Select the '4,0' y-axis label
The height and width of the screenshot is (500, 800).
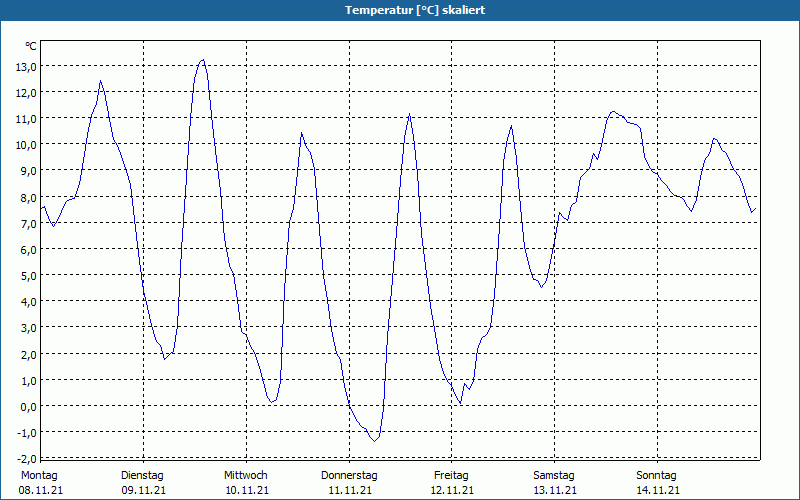(29, 302)
